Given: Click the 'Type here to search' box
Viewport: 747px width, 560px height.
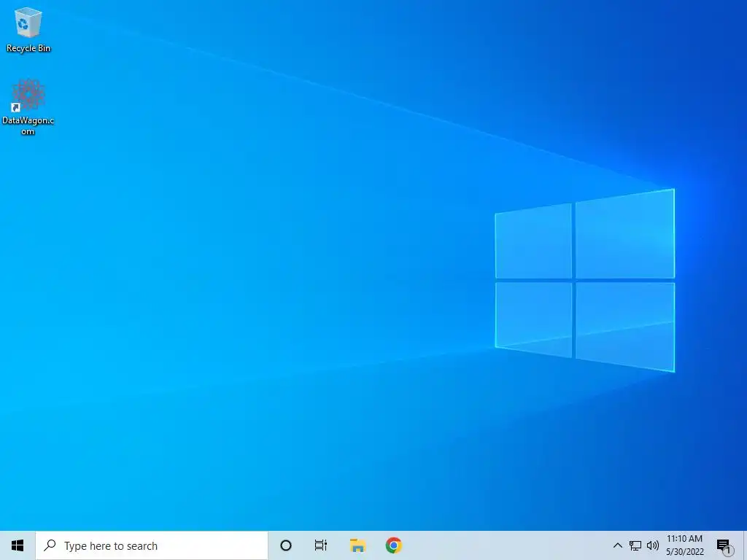Looking at the screenshot, I should point(152,545).
